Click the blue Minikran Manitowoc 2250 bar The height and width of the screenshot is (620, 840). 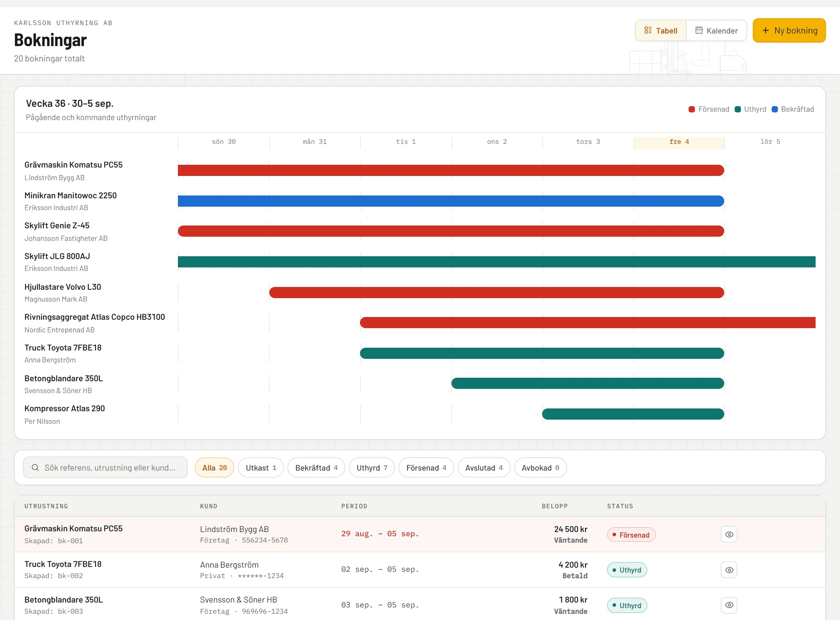(x=451, y=201)
